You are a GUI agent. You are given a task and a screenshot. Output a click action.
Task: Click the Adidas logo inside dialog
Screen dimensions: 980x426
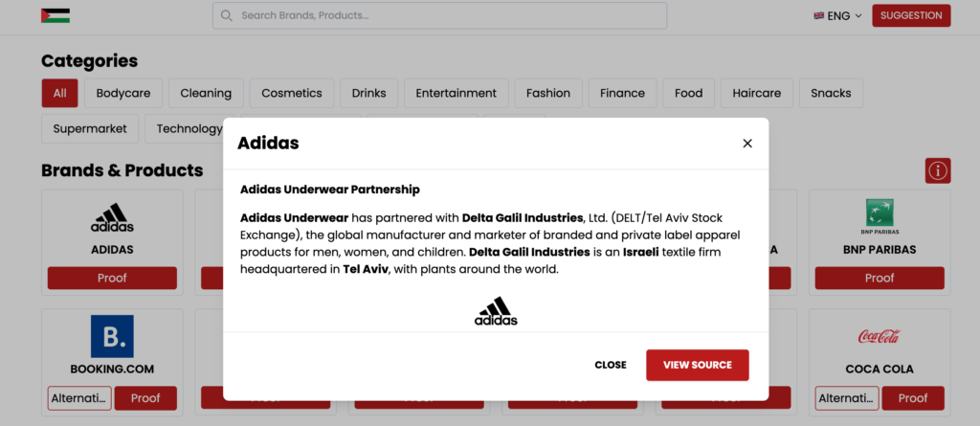click(496, 311)
